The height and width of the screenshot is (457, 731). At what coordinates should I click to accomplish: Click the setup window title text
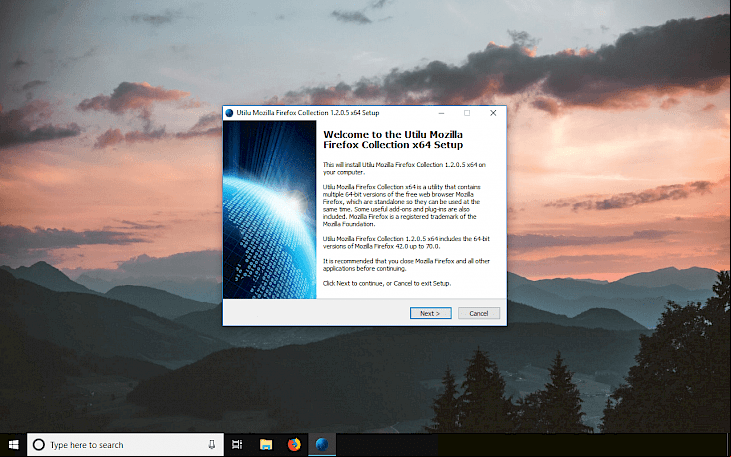tap(308, 113)
